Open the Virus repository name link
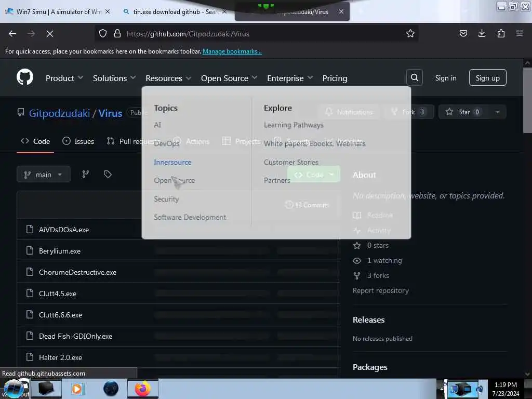Image resolution: width=532 pixels, height=399 pixels. click(x=110, y=113)
